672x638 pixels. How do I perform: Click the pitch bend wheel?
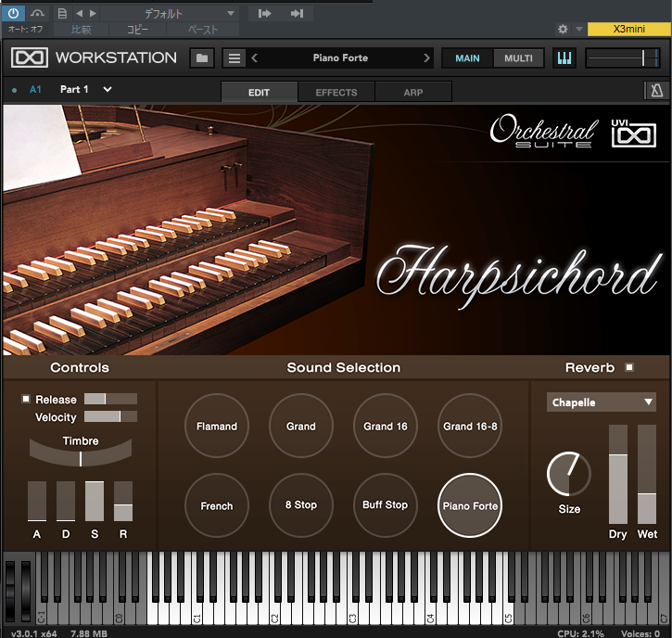pos(10,591)
